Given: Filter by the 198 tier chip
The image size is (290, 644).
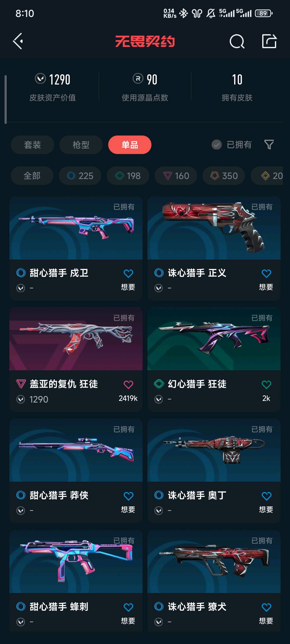Looking at the screenshot, I should [128, 176].
